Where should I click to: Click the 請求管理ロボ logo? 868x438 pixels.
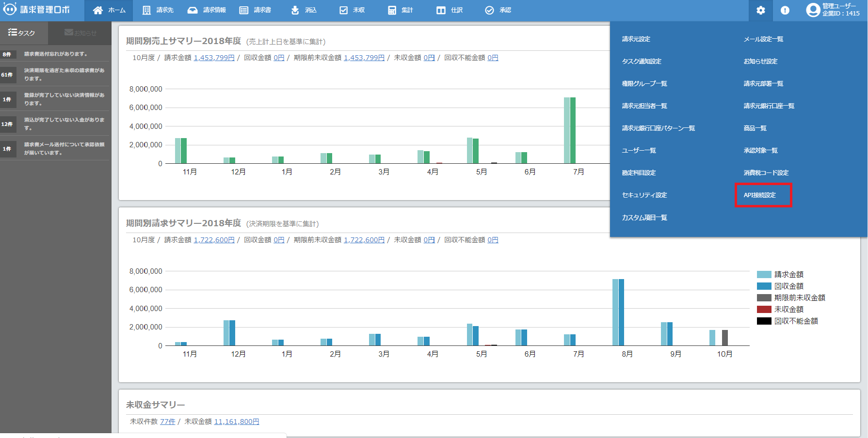[x=36, y=10]
